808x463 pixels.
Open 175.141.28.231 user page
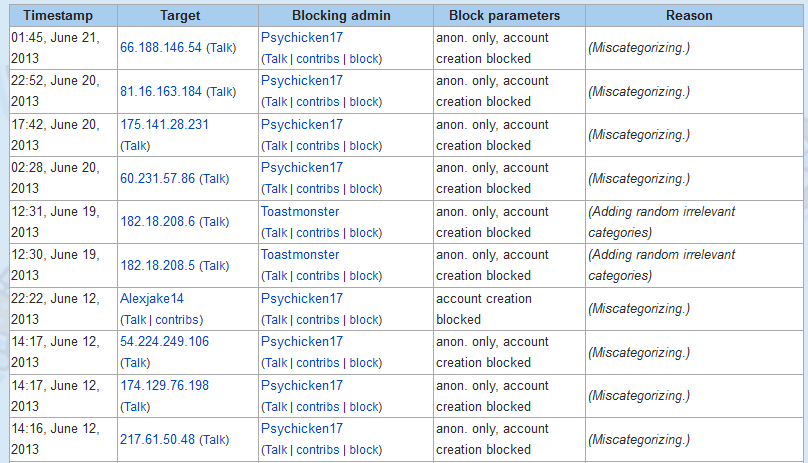[164, 125]
